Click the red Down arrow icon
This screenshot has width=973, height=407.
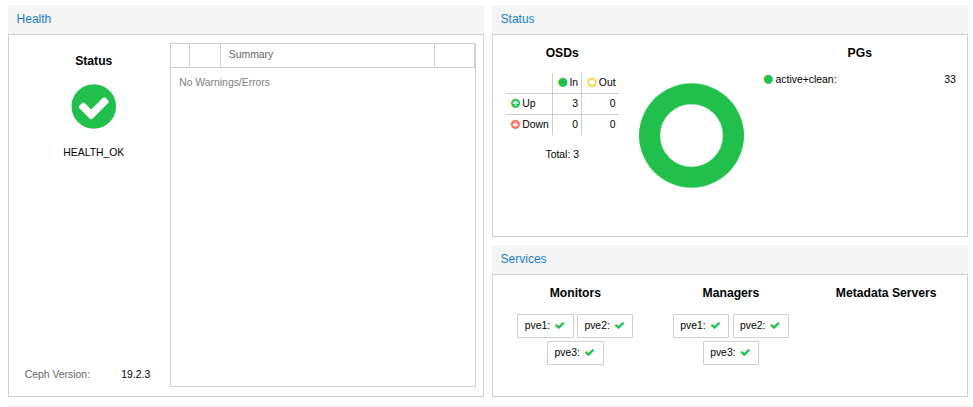pos(515,125)
